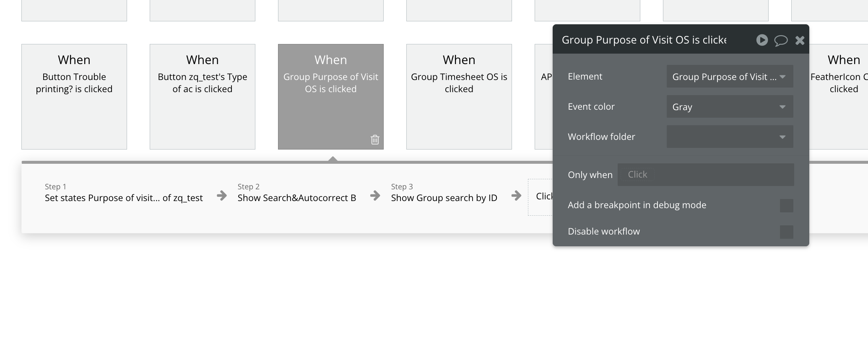Viewport: 868px width, 351px height.
Task: Click the Event color label text
Action: (591, 106)
